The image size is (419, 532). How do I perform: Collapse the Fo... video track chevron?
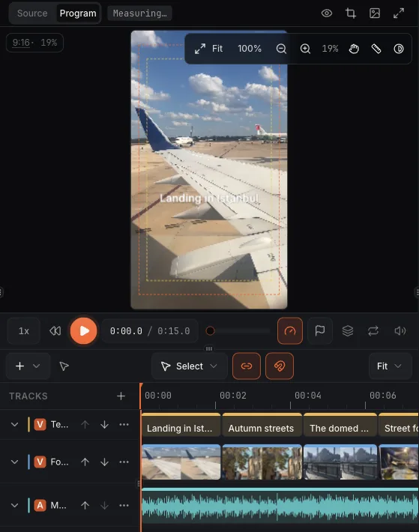pyautogui.click(x=14, y=462)
